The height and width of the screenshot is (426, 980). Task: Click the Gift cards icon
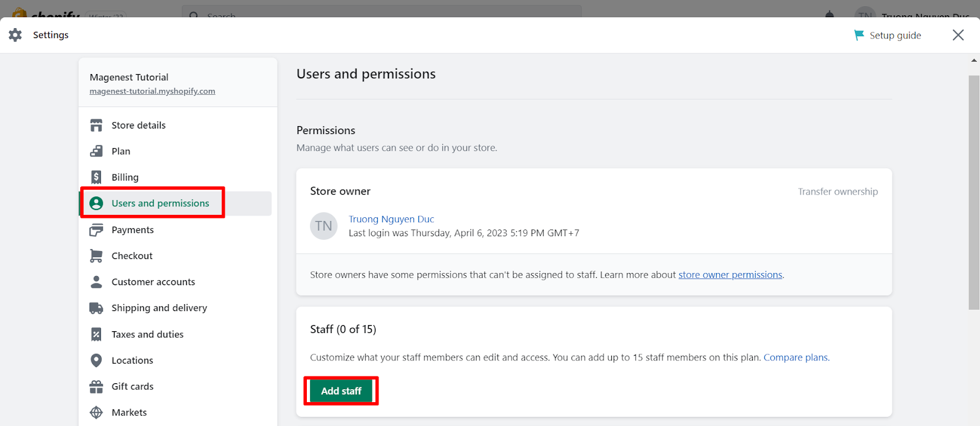click(96, 387)
